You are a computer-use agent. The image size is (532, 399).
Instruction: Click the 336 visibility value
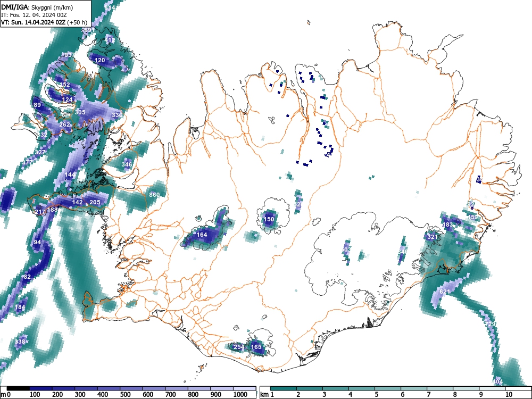coord(117,115)
